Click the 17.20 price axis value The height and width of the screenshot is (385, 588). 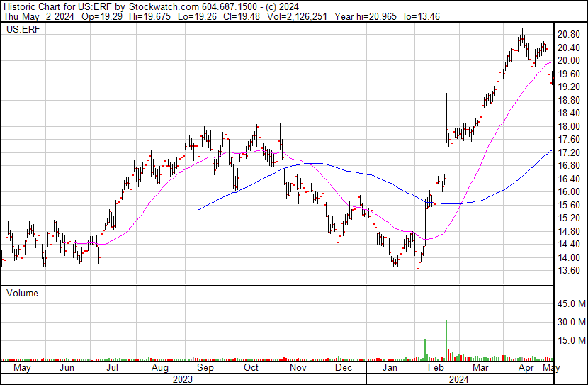pos(569,152)
